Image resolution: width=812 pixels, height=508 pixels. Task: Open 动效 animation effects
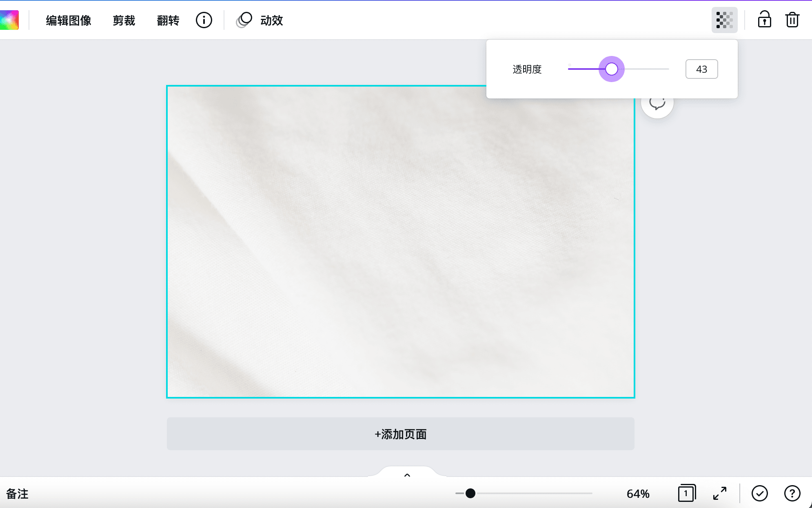point(260,20)
